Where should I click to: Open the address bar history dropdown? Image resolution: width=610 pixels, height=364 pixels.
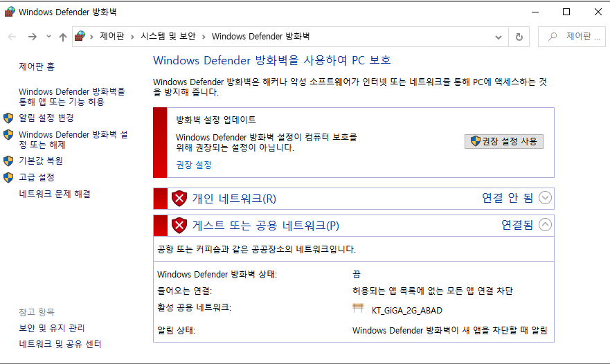coord(499,37)
